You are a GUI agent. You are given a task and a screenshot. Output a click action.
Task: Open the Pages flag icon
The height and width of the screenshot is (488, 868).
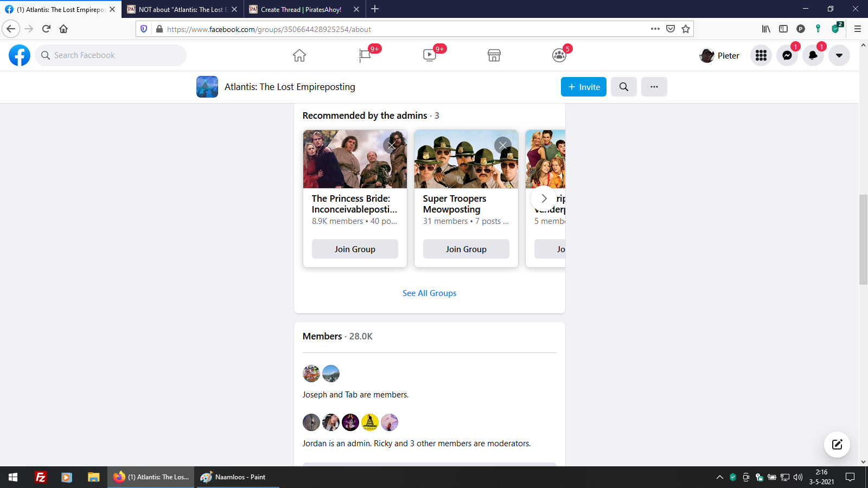[365, 55]
